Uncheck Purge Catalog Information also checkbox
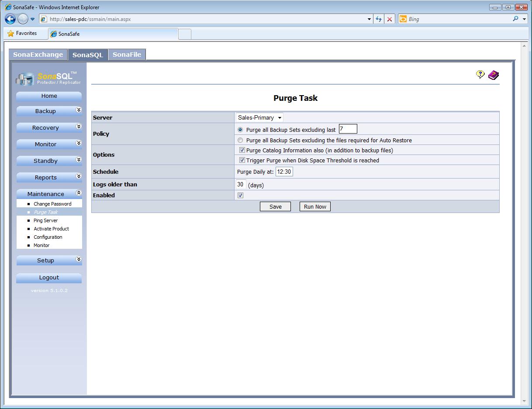Viewport: 532px width, 409px height. [242, 150]
